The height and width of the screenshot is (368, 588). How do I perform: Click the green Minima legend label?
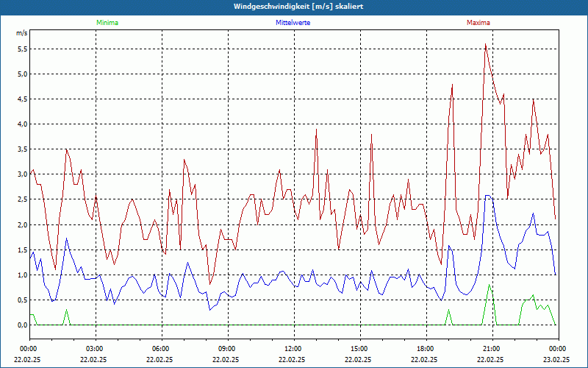tap(107, 23)
